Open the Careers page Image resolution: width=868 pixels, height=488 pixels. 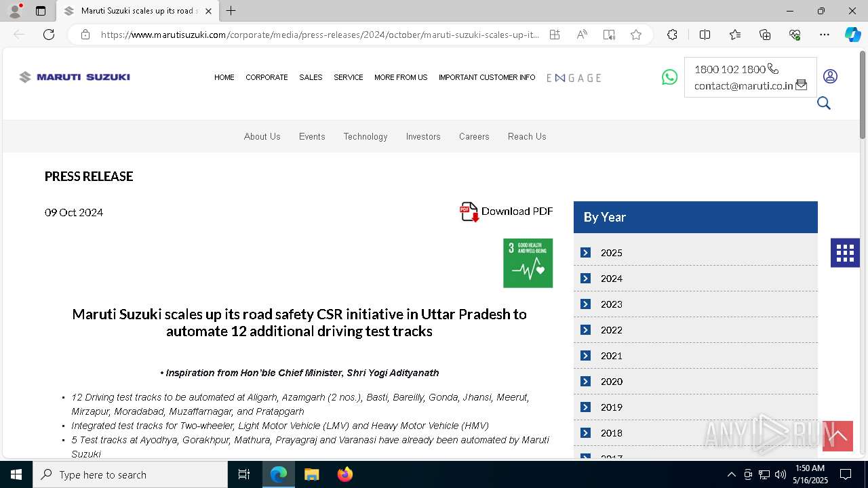(474, 136)
